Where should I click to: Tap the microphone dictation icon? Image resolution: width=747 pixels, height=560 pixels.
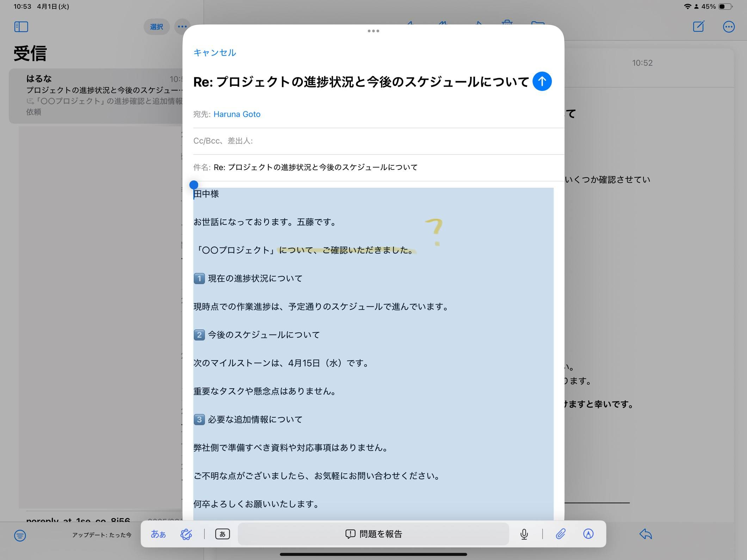coord(524,534)
